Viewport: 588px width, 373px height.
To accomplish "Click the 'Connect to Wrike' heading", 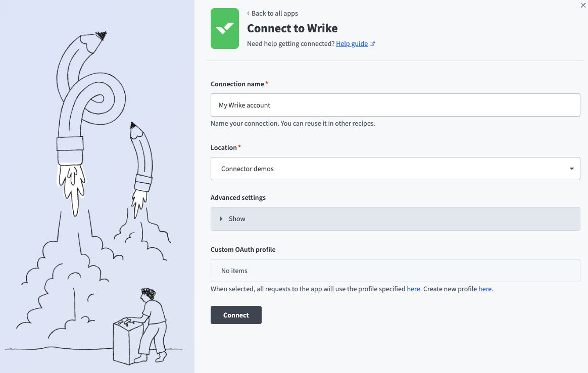I will click(292, 28).
